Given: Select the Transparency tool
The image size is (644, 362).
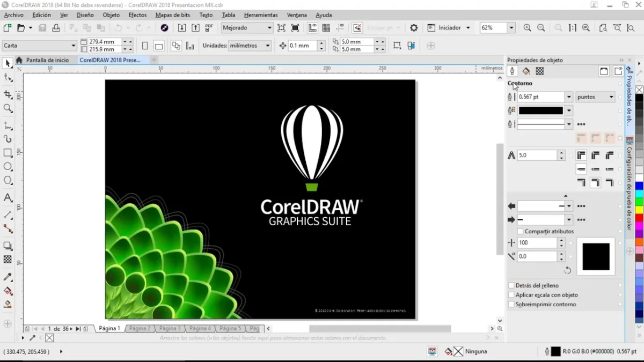Looking at the screenshot, I should click(x=8, y=260).
